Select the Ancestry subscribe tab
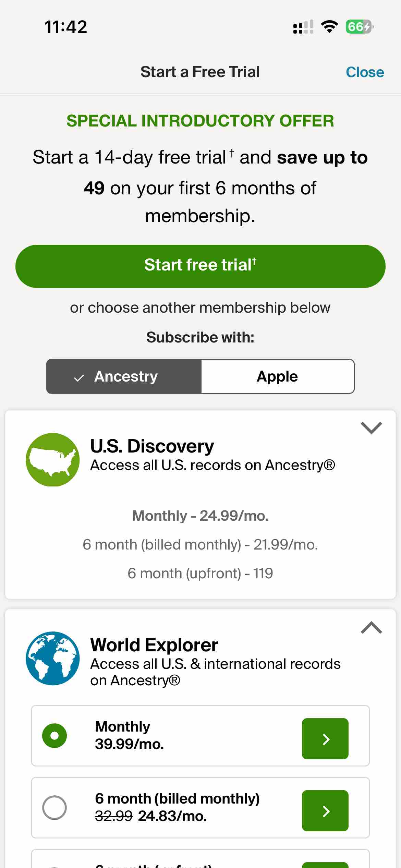The height and width of the screenshot is (868, 401). pos(124,376)
